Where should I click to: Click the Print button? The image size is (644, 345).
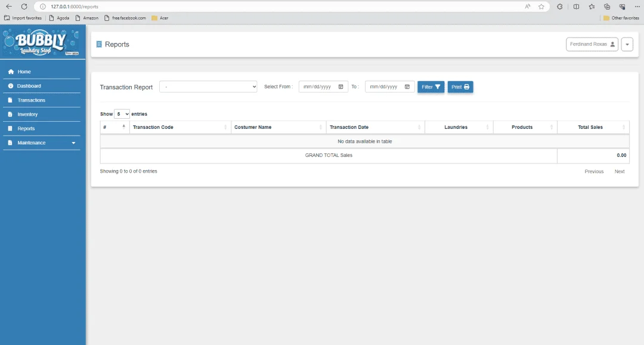click(460, 87)
